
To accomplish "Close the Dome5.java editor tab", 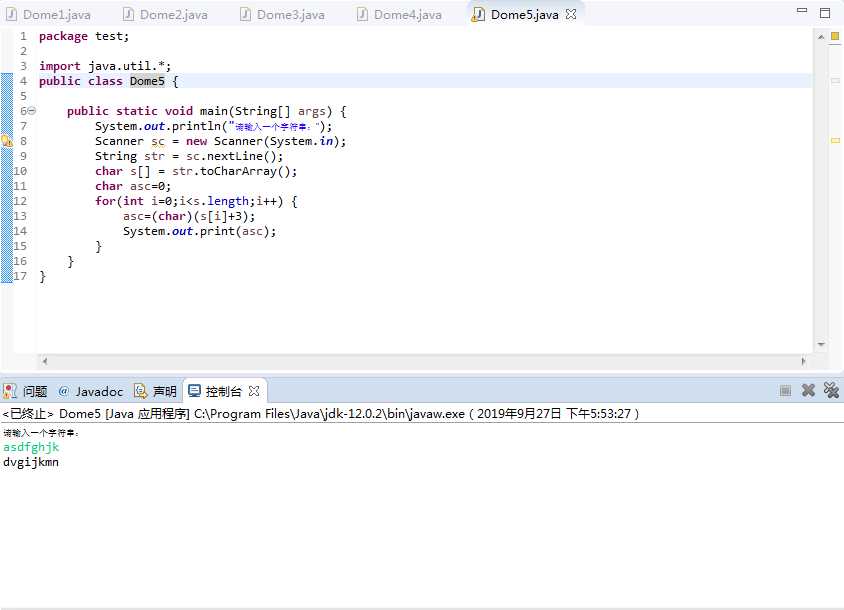I will click(x=571, y=15).
